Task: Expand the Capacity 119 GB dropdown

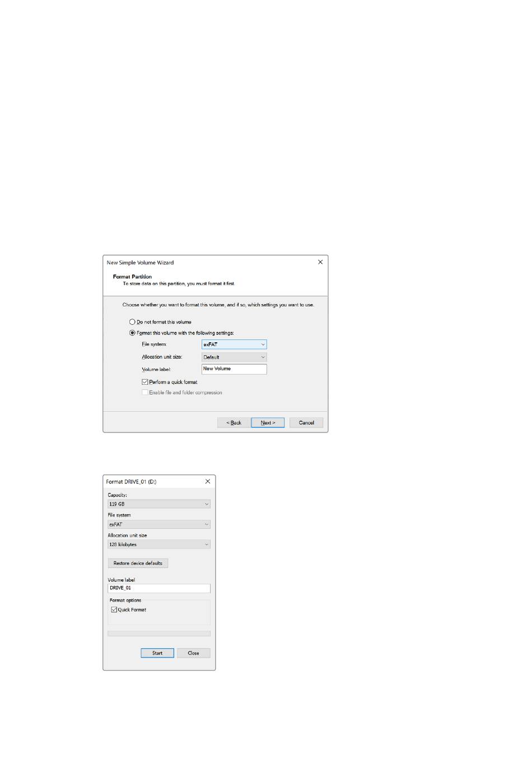Action: click(x=159, y=504)
